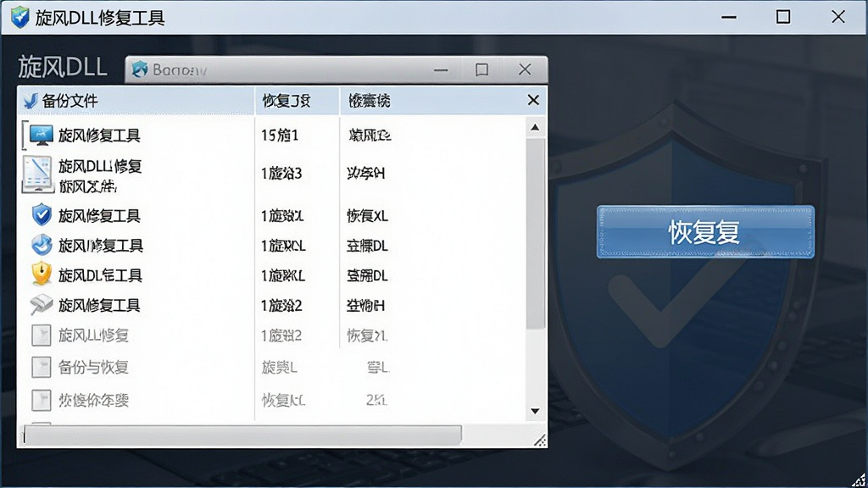The image size is (868, 488).
Task: Sort by the 备份文件 column header
Action: (x=136, y=101)
